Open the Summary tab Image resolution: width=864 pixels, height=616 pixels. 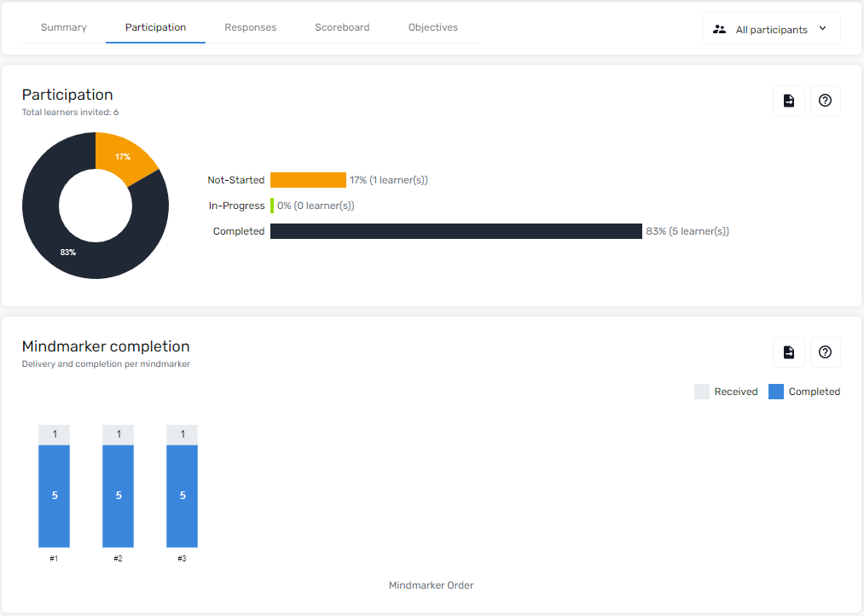(64, 27)
